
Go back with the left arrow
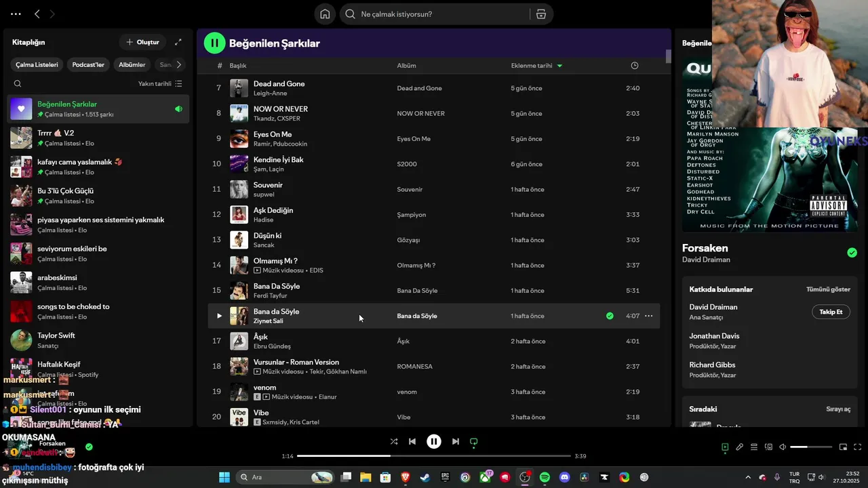(37, 14)
